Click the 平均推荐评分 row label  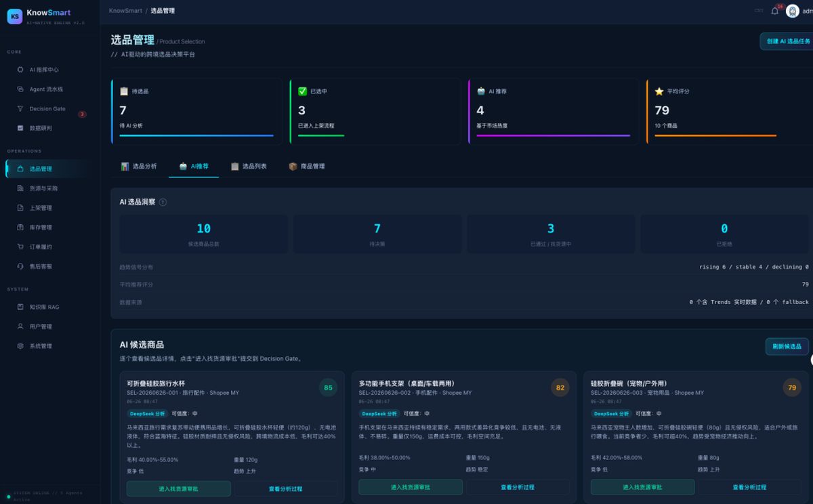click(x=136, y=285)
